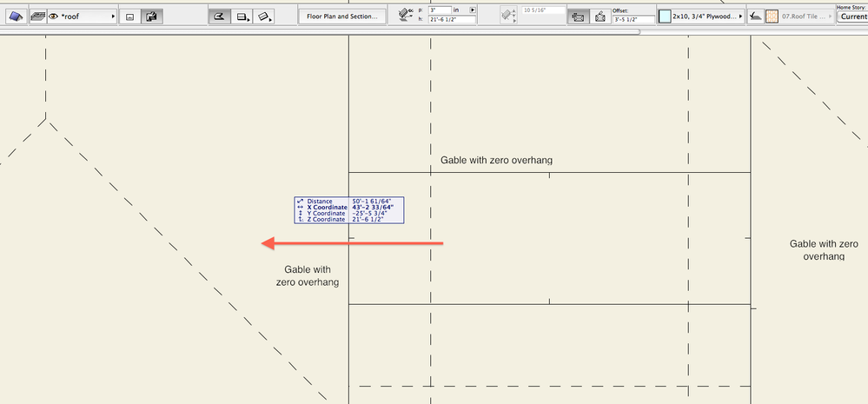Choose the polygonal roof construction method

[219, 17]
